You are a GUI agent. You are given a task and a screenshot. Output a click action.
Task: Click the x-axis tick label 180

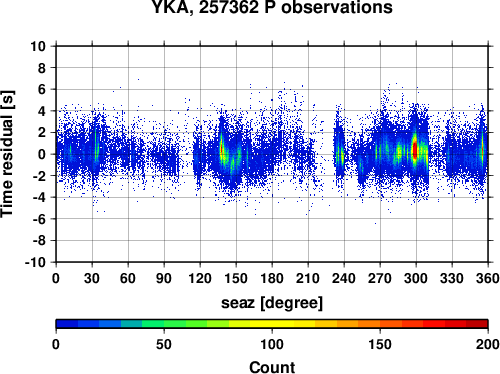click(x=272, y=278)
